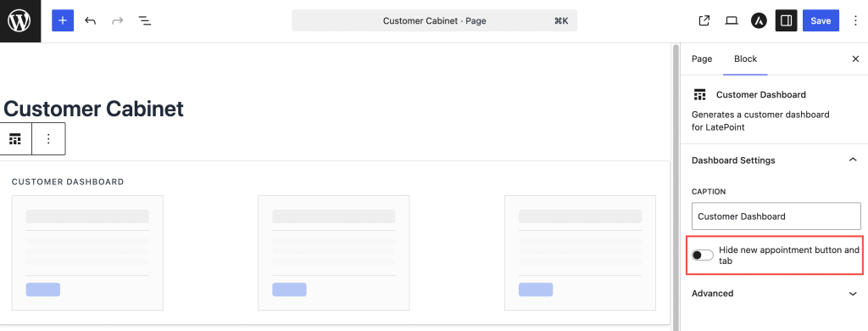Image resolution: width=868 pixels, height=331 pixels.
Task: Open the document overview list
Action: (x=144, y=20)
